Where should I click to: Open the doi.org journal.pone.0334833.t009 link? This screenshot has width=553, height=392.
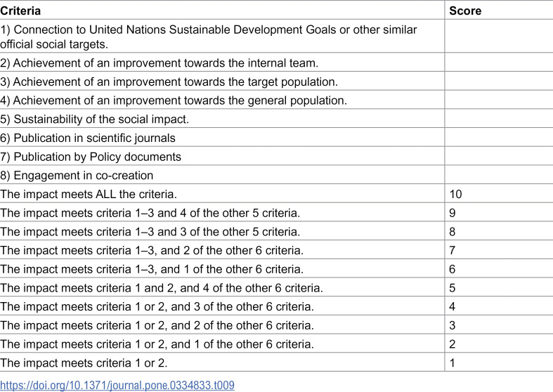tap(117, 384)
